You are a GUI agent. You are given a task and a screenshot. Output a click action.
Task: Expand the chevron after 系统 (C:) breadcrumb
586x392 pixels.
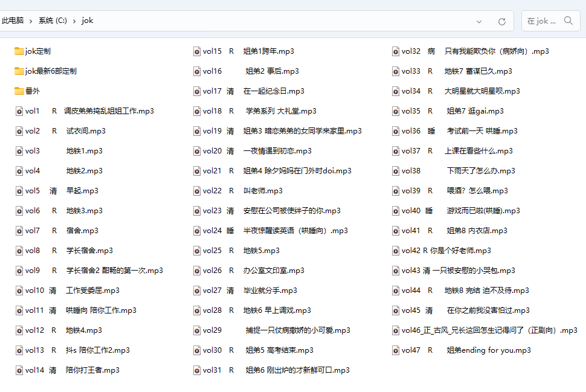(74, 21)
